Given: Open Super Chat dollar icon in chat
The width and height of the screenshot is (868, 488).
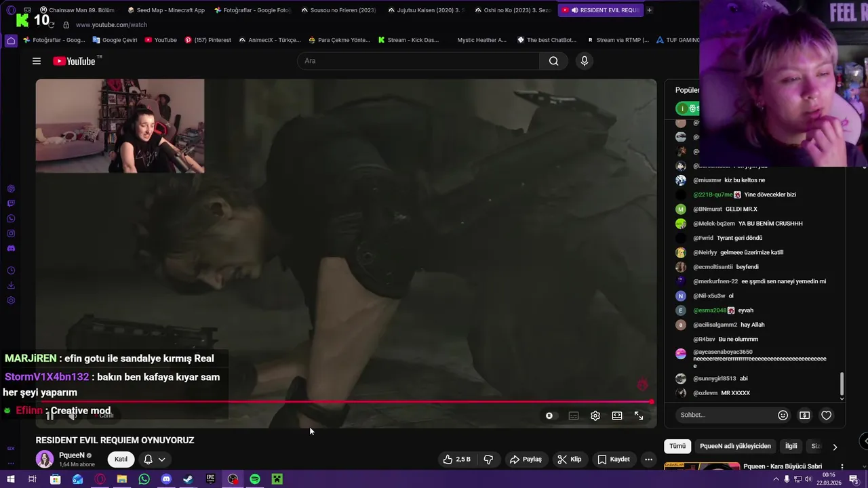Looking at the screenshot, I should point(804,415).
